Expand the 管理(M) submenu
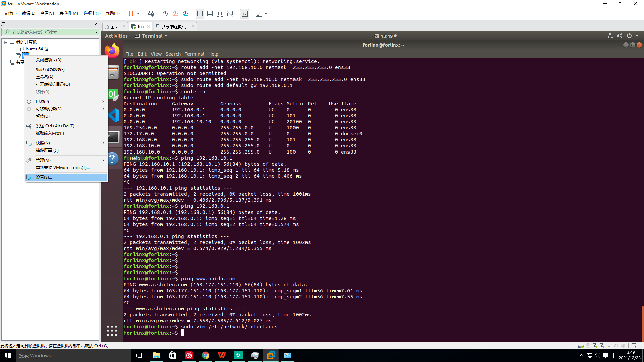Image resolution: width=644 pixels, height=362 pixels. [66, 160]
